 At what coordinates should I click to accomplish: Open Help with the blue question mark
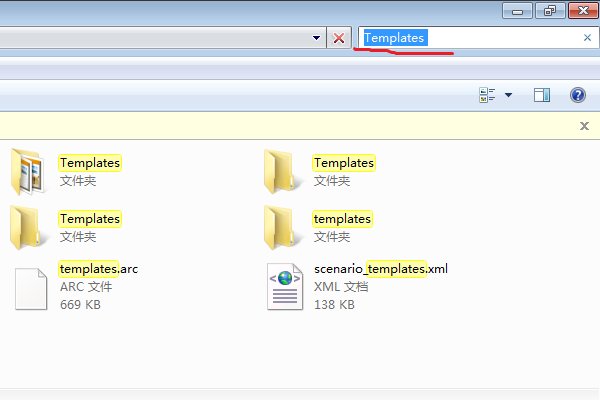[577, 95]
